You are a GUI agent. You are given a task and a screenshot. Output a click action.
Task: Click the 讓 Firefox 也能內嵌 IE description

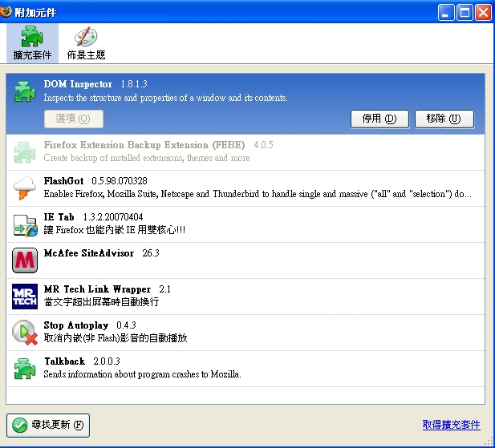click(114, 230)
